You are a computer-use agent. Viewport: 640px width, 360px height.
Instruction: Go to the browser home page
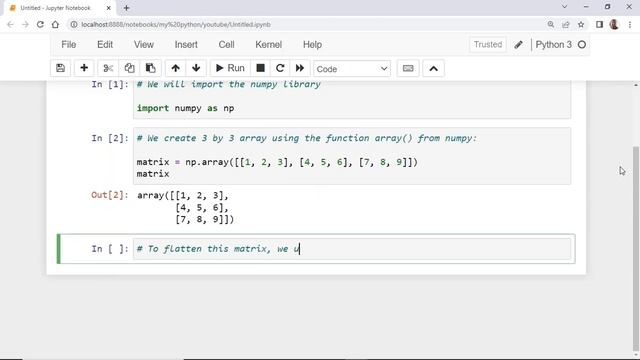[x=55, y=24]
